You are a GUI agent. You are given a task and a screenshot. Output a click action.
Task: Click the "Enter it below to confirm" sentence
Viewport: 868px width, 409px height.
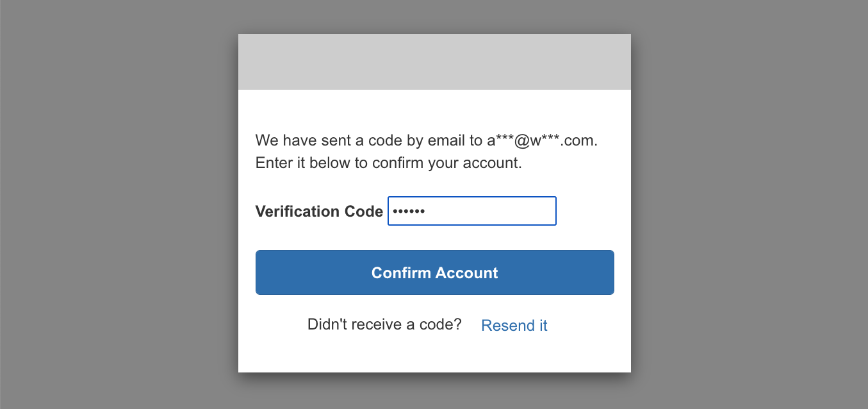point(389,163)
